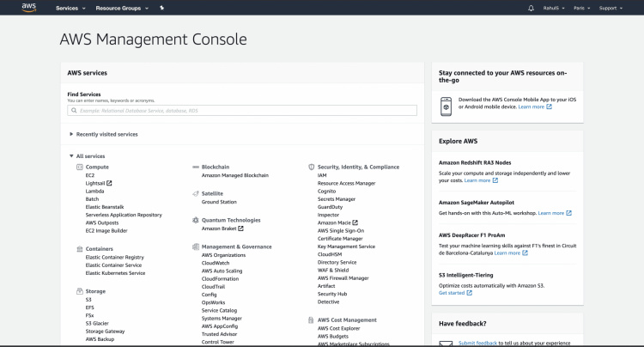Click the pin shortcut icon in navbar
The width and height of the screenshot is (644, 347).
tap(162, 8)
